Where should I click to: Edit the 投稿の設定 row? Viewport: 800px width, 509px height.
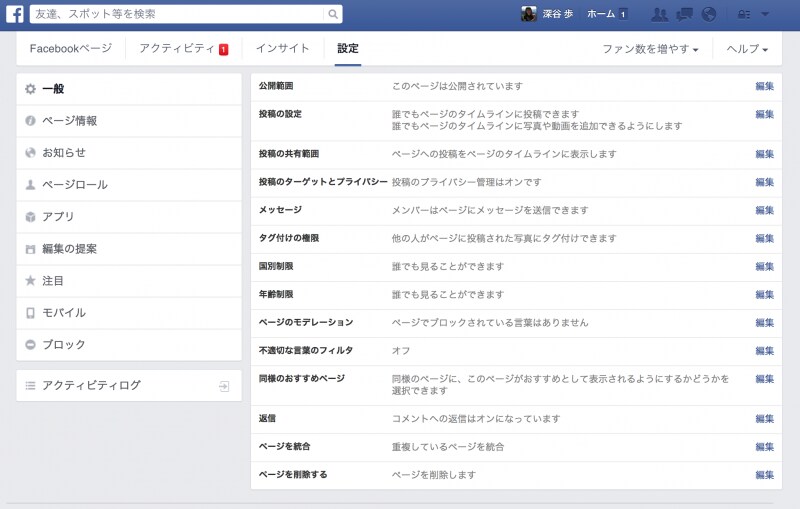(764, 114)
